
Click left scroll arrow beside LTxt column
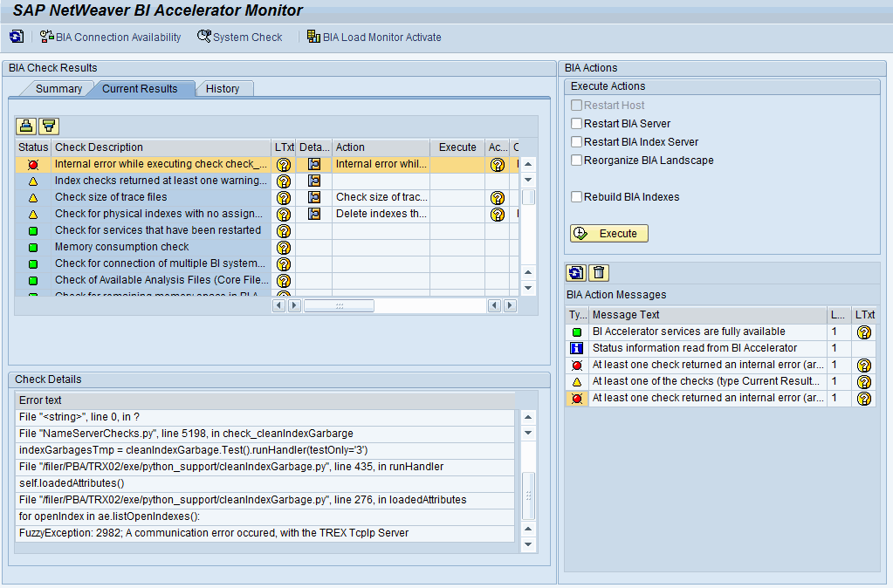pyautogui.click(x=278, y=305)
